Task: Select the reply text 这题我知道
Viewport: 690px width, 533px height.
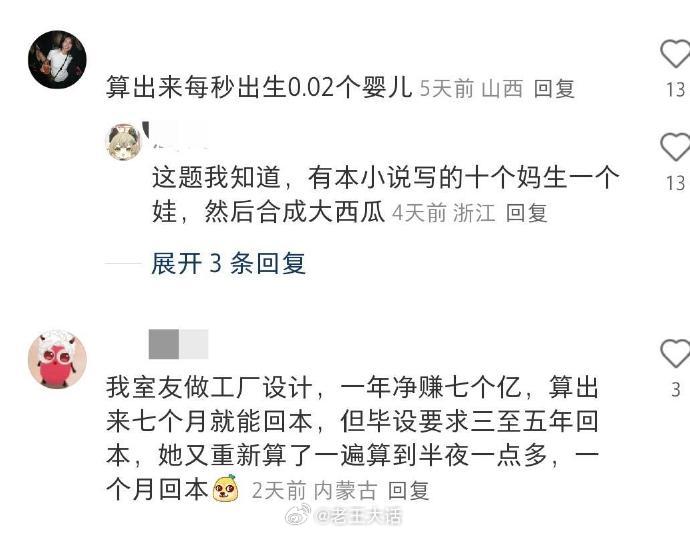Action: click(216, 177)
